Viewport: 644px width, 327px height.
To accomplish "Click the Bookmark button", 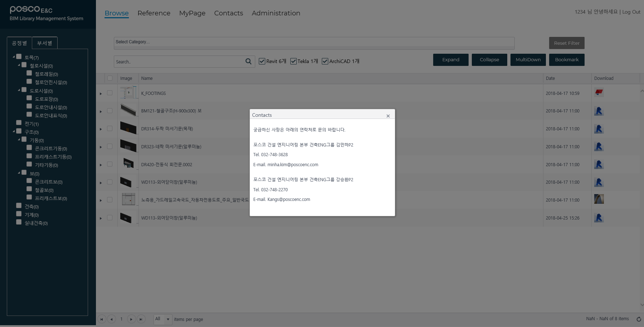I will pyautogui.click(x=567, y=60).
